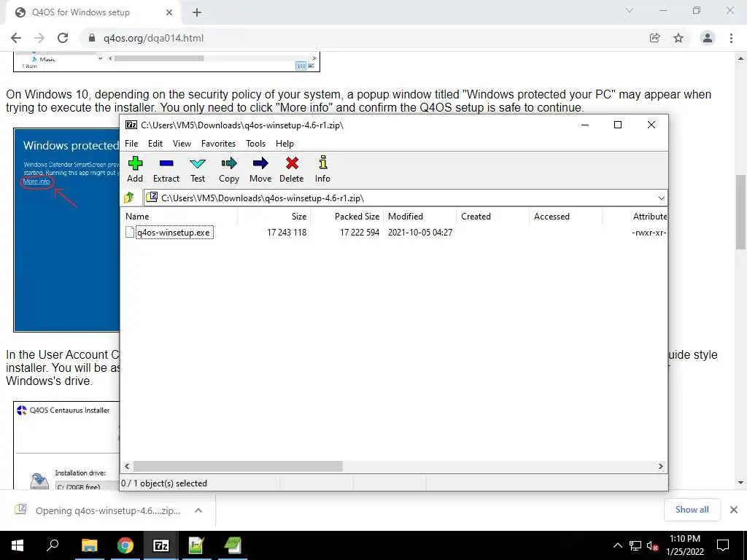Sort files by Name column
This screenshot has width=747, height=560.
(180, 216)
